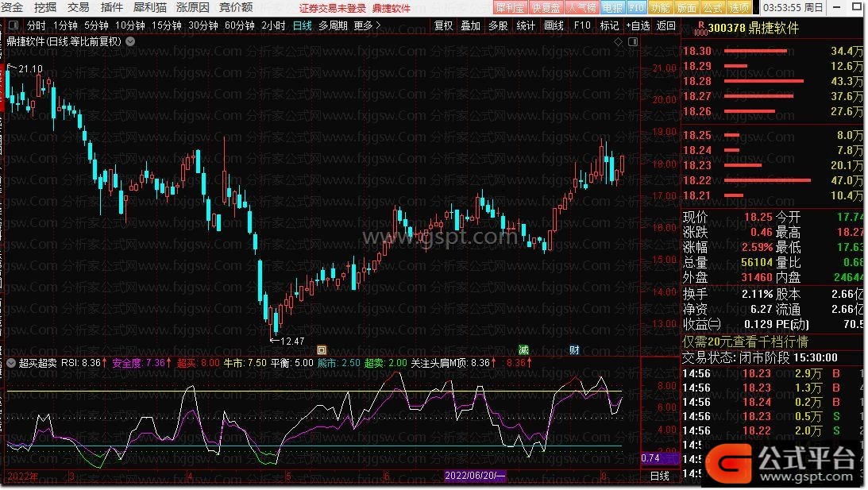Open the 插件 menu
This screenshot has width=868, height=490.
pos(111,8)
